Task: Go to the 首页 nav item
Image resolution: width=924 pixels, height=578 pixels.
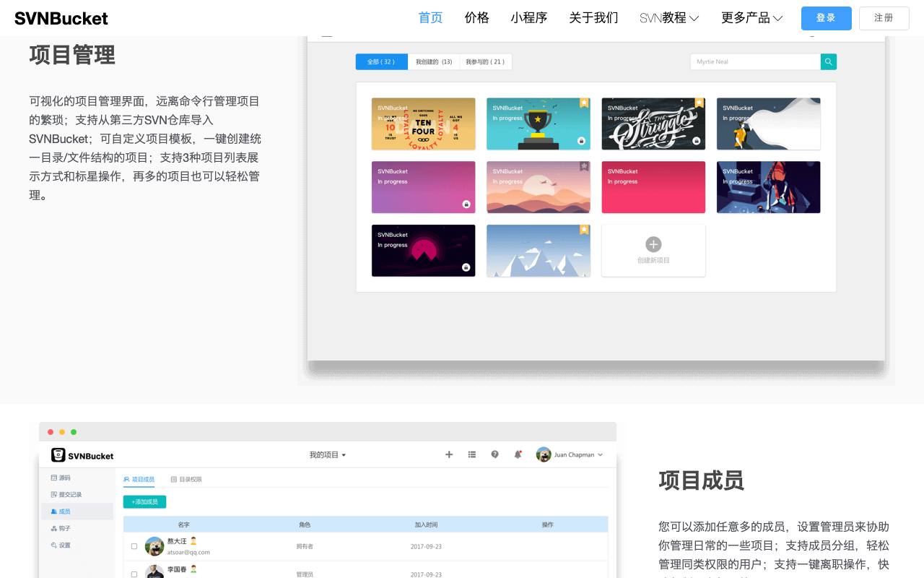Action: click(x=430, y=18)
